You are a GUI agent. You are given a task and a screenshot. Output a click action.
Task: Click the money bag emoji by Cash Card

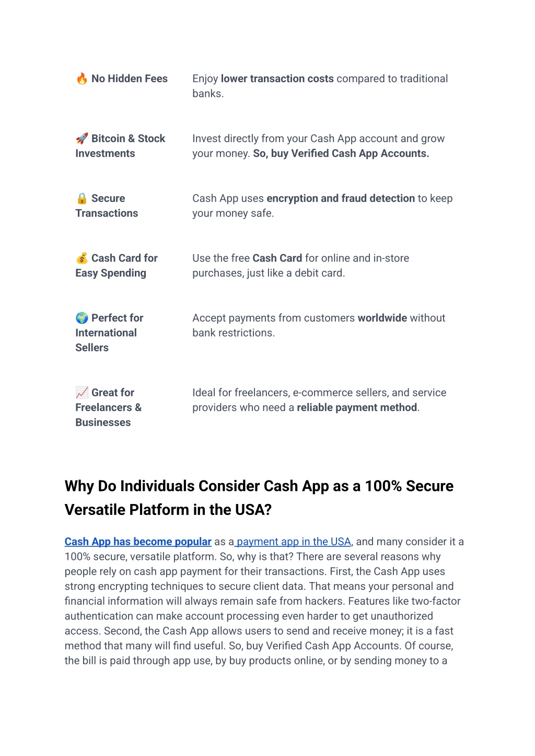(82, 258)
